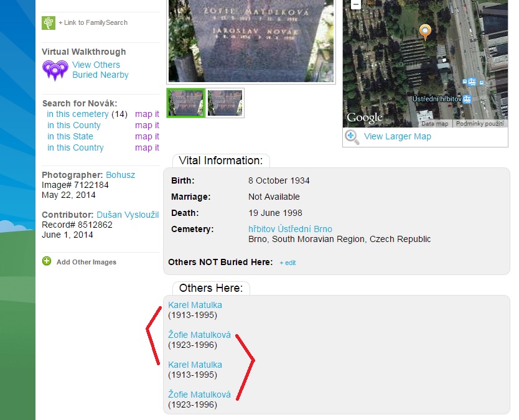Click the green FamilySearch tree icon
Screen dimensions: 519x420
coord(49,23)
